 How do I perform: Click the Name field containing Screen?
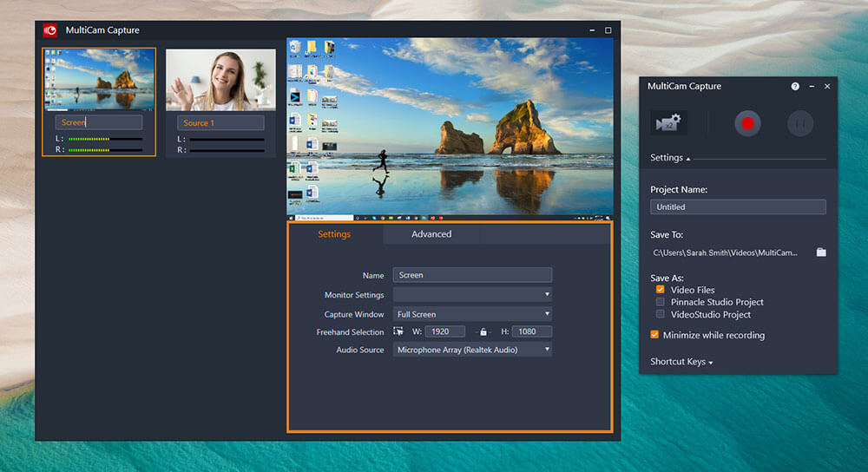(472, 275)
